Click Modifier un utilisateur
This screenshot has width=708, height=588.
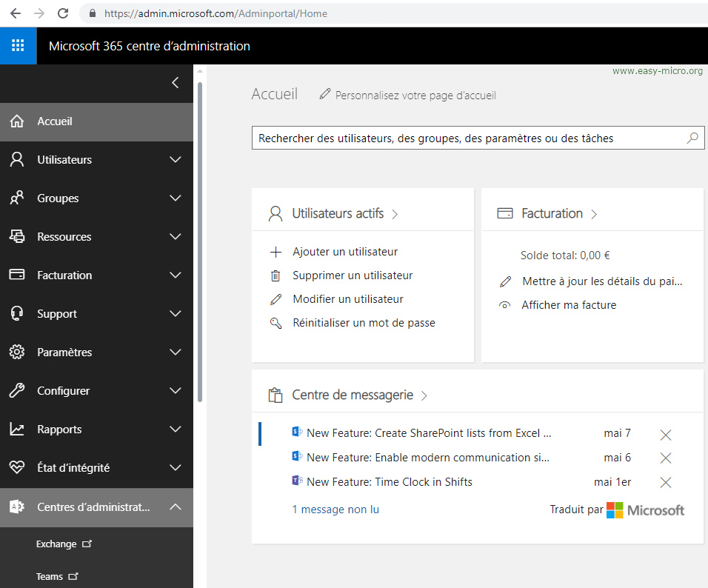click(x=348, y=299)
